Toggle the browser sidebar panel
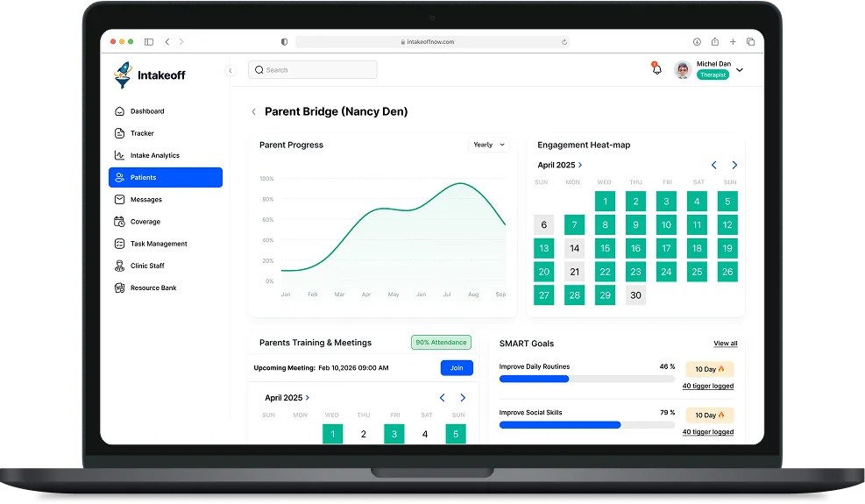865x504 pixels. click(149, 42)
